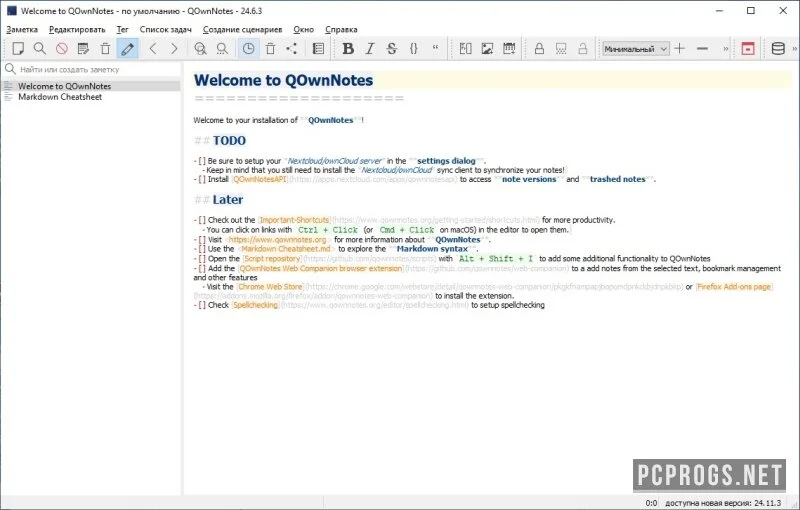Click the trashed notes bold text
This screenshot has height=510, width=800.
(x=617, y=180)
